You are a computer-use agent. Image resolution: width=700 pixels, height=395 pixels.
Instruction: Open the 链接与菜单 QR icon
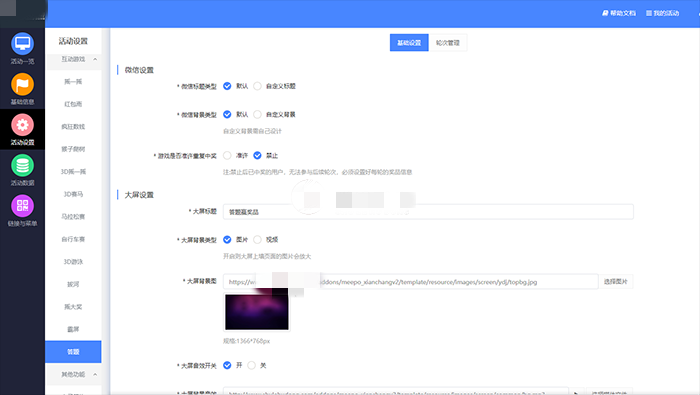(x=22, y=206)
